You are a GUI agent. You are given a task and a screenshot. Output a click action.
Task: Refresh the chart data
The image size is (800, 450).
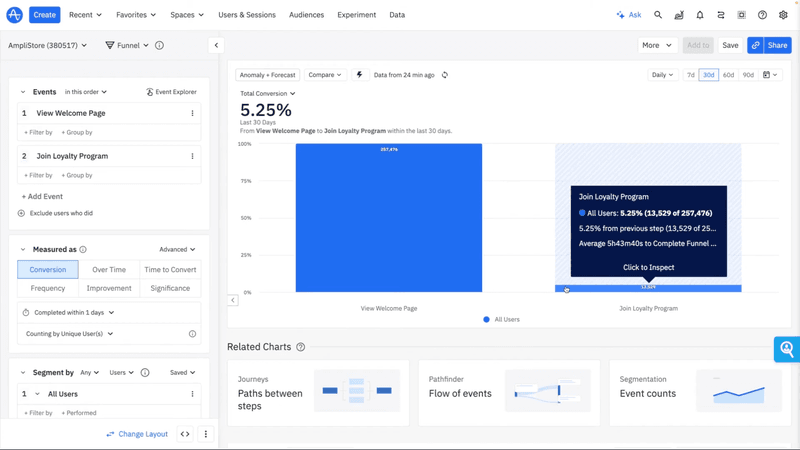pyautogui.click(x=445, y=75)
